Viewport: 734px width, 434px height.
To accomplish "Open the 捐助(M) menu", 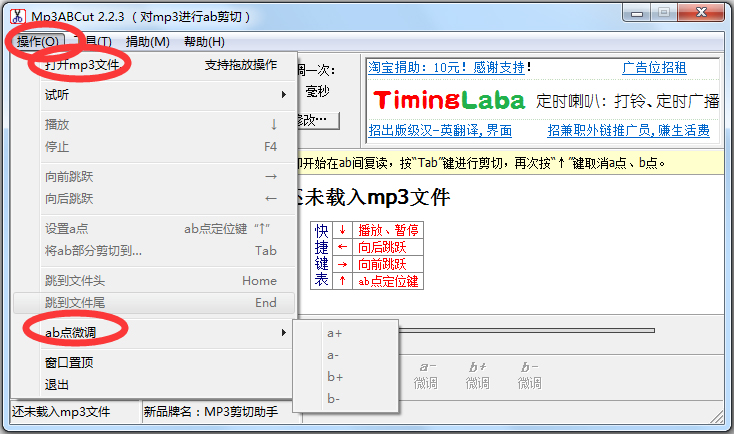I will (x=147, y=42).
